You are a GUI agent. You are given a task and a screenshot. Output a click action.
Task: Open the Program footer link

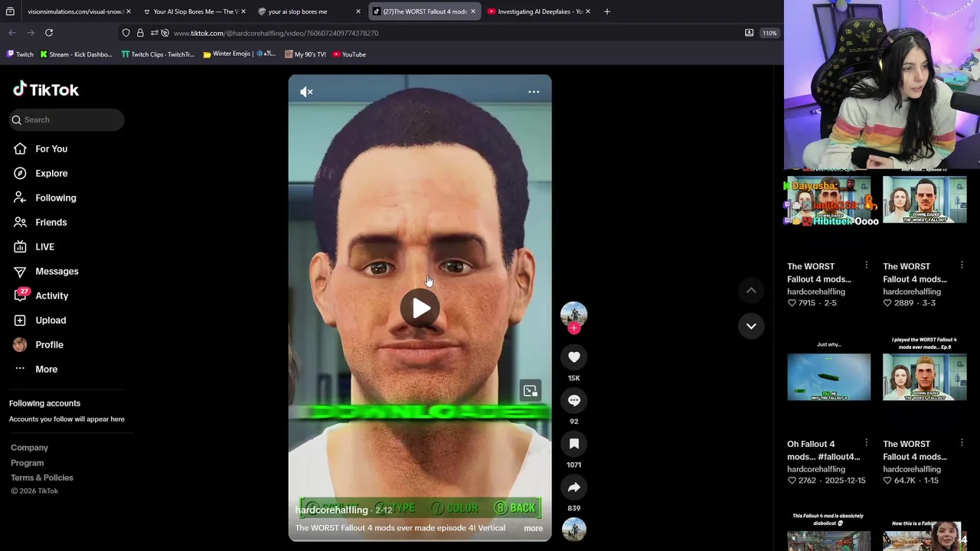tap(27, 463)
